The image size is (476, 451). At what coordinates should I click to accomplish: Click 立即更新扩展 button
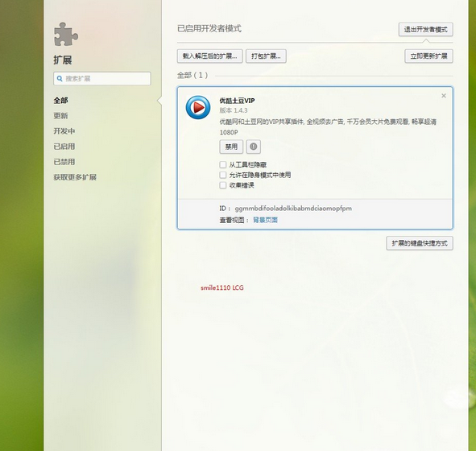pyautogui.click(x=428, y=56)
